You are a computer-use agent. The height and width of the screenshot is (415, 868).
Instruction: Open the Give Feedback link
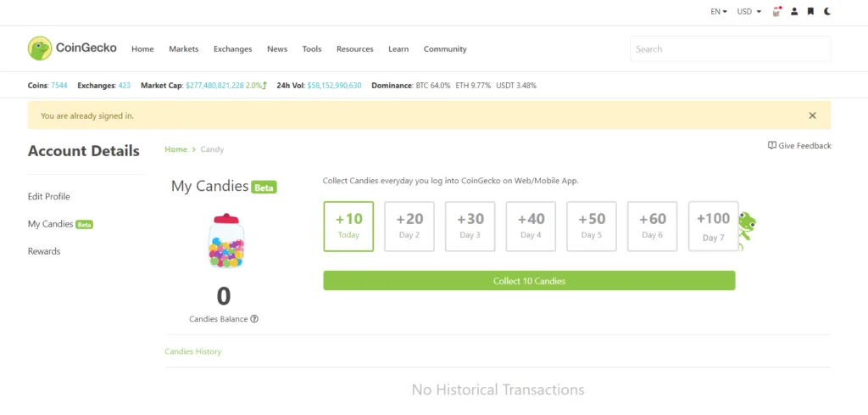tap(799, 146)
